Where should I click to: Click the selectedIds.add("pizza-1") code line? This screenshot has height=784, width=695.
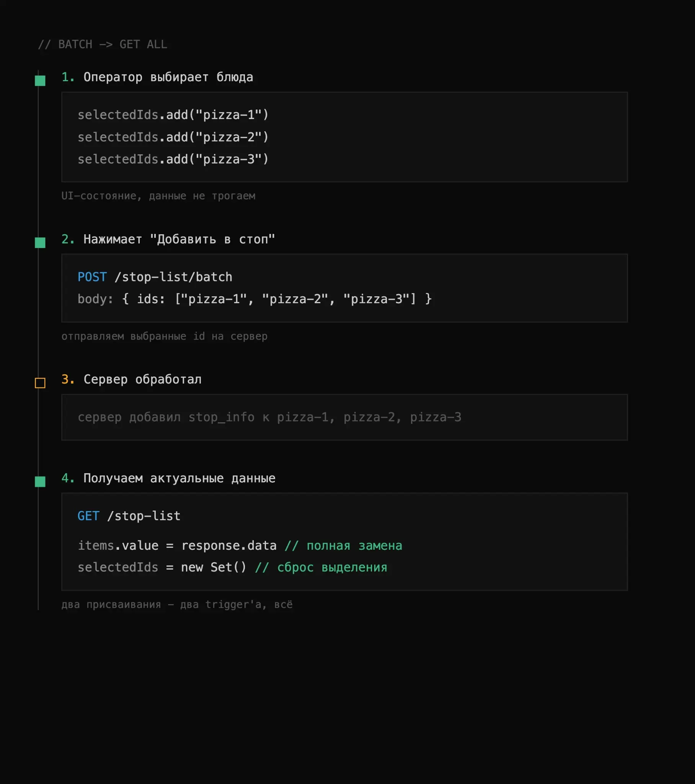pyautogui.click(x=173, y=115)
